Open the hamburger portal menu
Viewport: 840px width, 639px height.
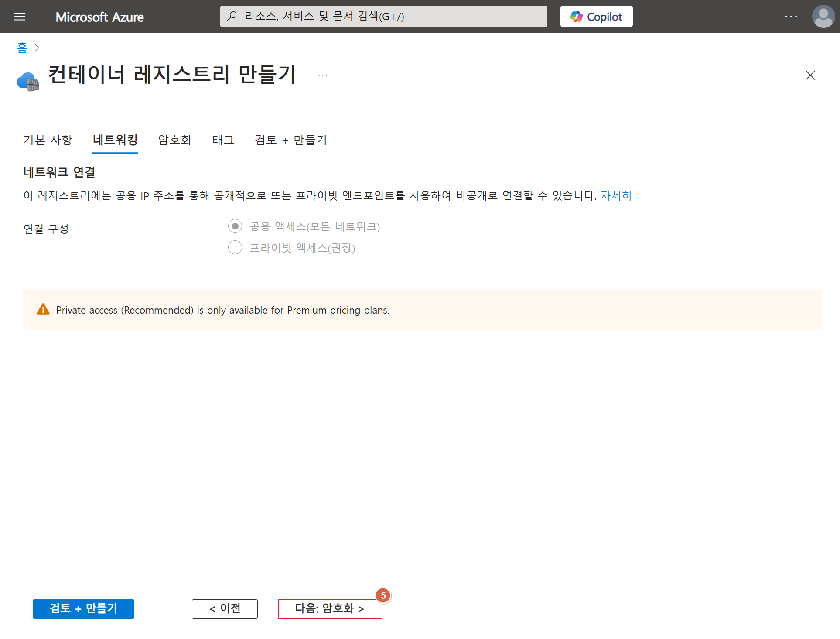20,17
